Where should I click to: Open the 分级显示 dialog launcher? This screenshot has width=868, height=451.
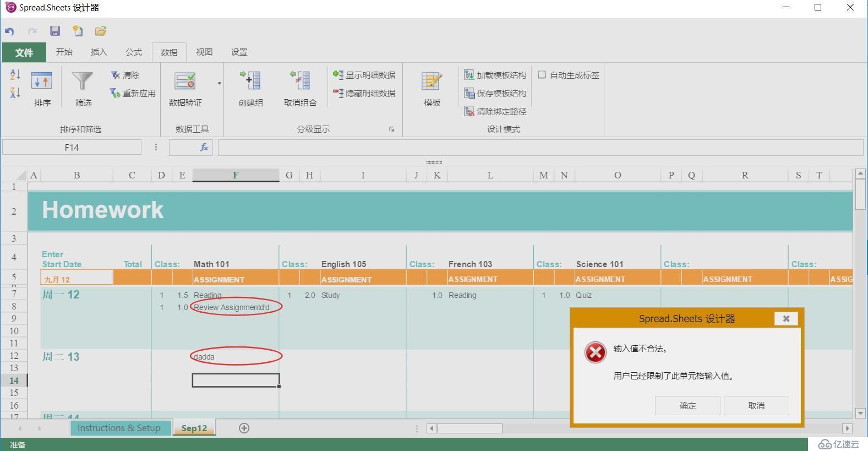click(391, 129)
